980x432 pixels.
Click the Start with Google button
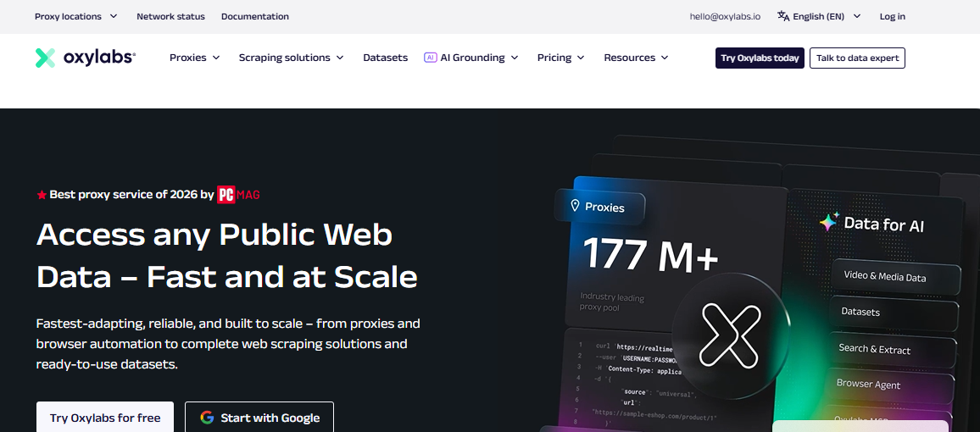coord(259,417)
